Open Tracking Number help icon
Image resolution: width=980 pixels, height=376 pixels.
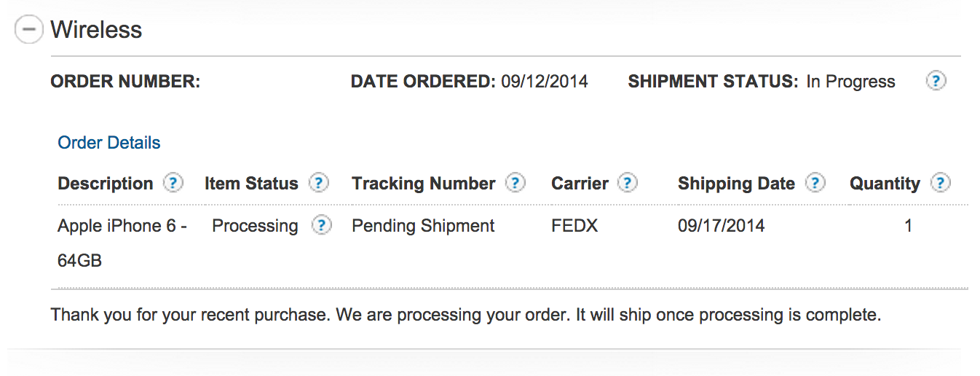[515, 182]
